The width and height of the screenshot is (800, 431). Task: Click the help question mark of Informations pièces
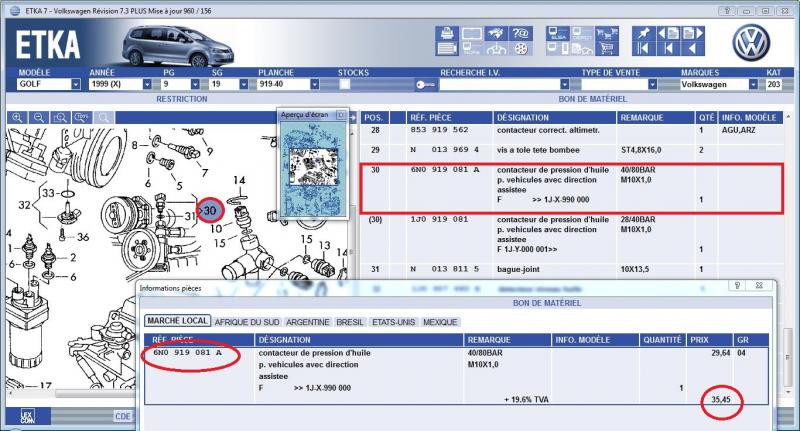(737, 286)
